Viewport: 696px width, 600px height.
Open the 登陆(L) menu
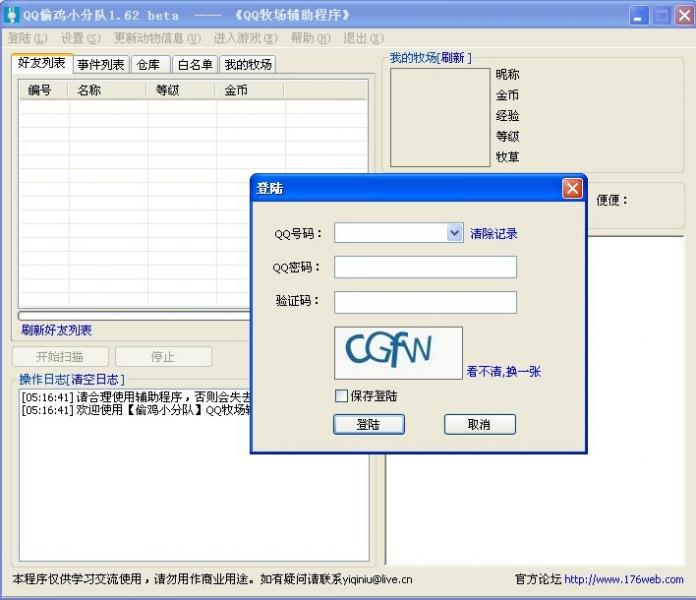tap(28, 38)
